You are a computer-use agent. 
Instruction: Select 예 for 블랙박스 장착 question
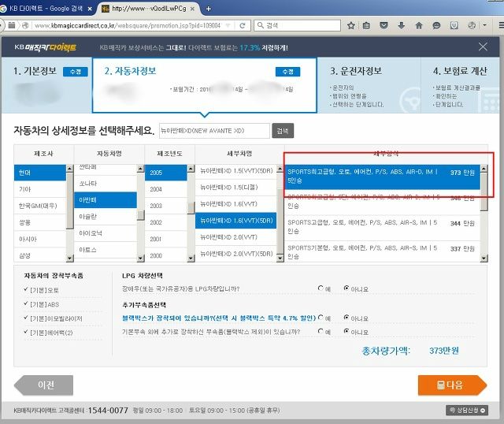pyautogui.click(x=321, y=318)
